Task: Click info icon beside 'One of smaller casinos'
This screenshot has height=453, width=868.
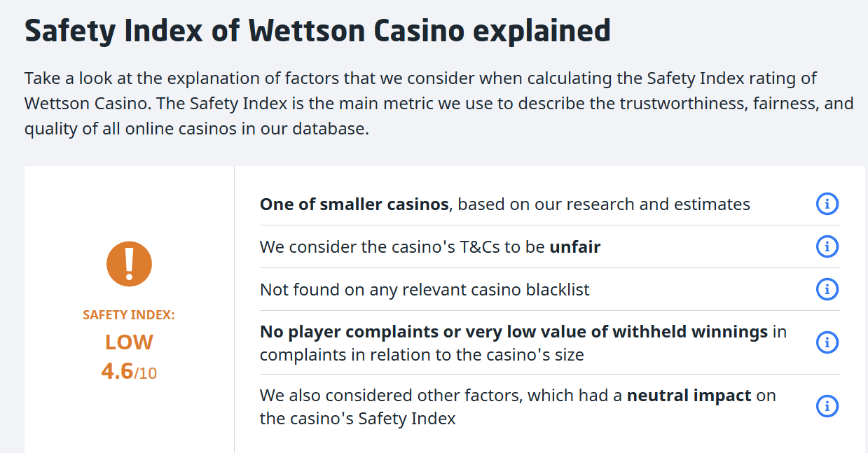Action: 827,204
